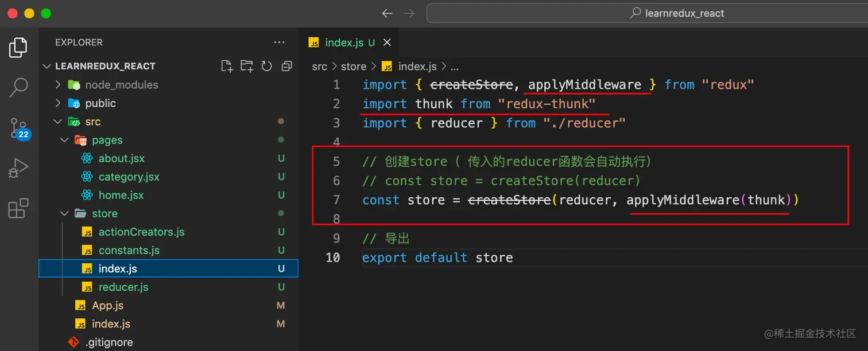Refresh the explorer file tree
This screenshot has width=868, height=351.
point(266,66)
